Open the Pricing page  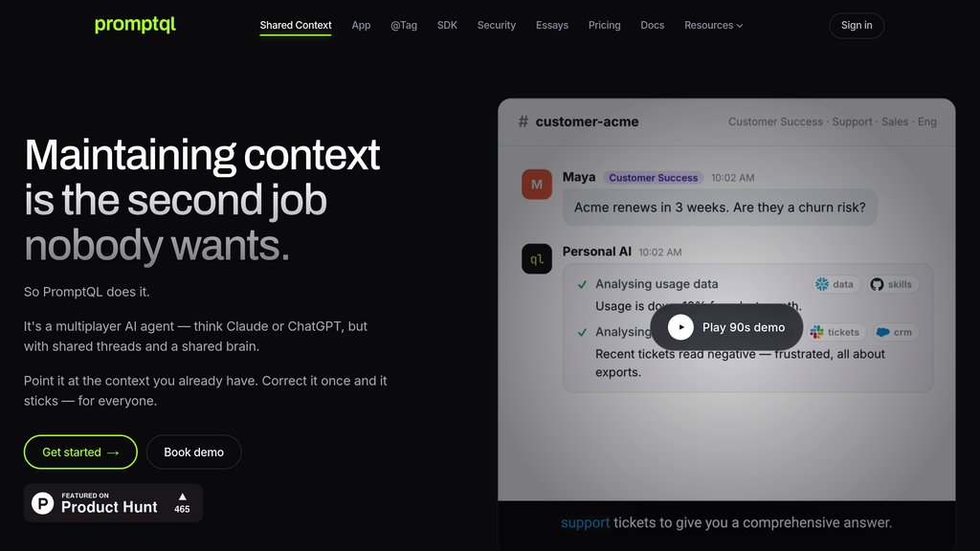pyautogui.click(x=605, y=25)
